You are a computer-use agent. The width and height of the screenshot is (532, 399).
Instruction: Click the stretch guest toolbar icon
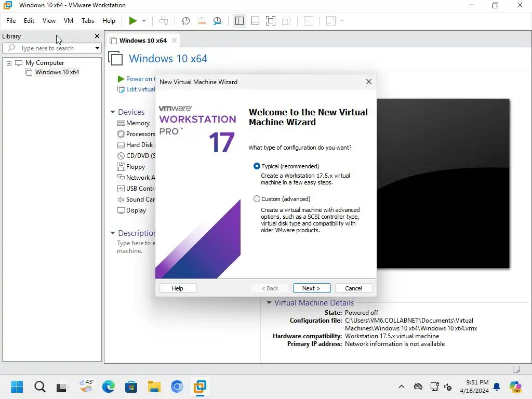point(331,21)
